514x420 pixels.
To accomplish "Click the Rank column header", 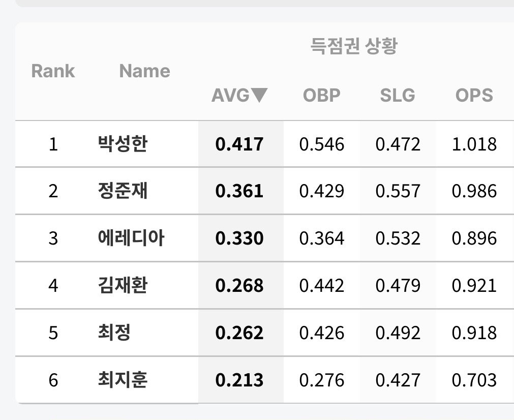I will (53, 71).
